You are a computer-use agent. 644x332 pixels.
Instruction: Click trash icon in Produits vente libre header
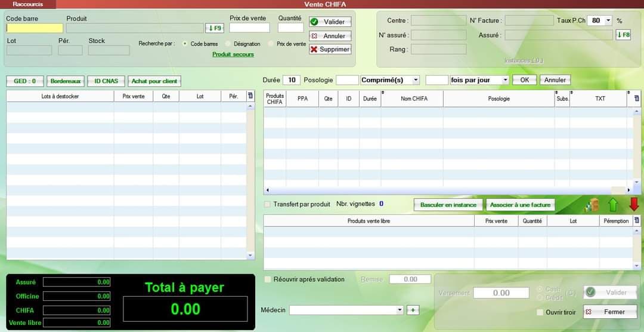point(637,220)
